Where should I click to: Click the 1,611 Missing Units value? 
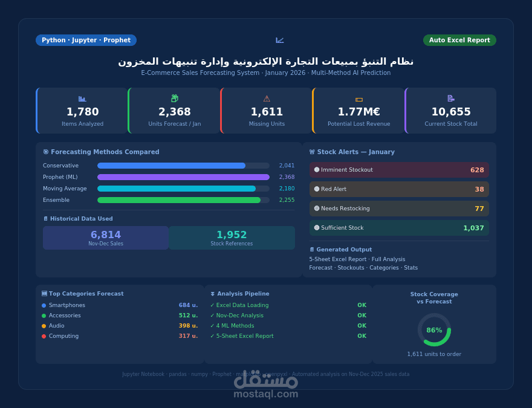tap(267, 112)
